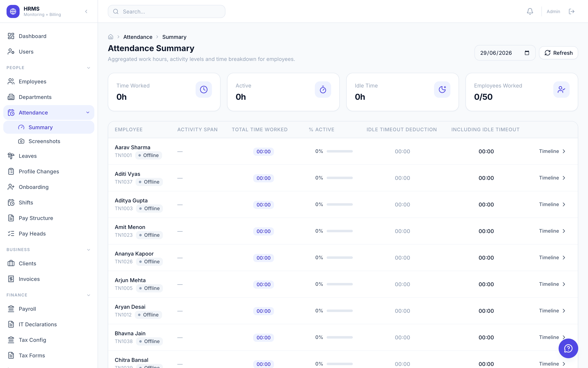The width and height of the screenshot is (588, 368).
Task: Collapse the FINANCE section chevron
Action: click(x=88, y=295)
